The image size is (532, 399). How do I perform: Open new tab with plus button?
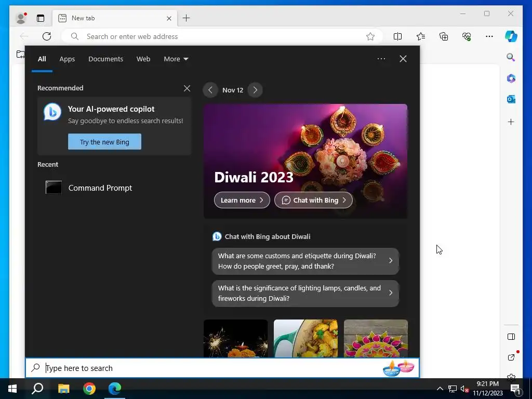pos(187,18)
